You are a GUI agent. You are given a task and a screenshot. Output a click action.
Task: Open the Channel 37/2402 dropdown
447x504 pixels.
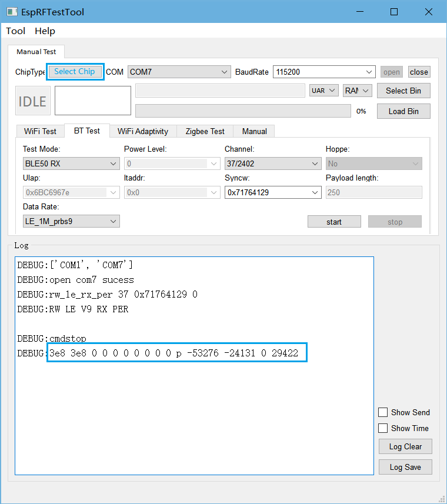coord(273,163)
